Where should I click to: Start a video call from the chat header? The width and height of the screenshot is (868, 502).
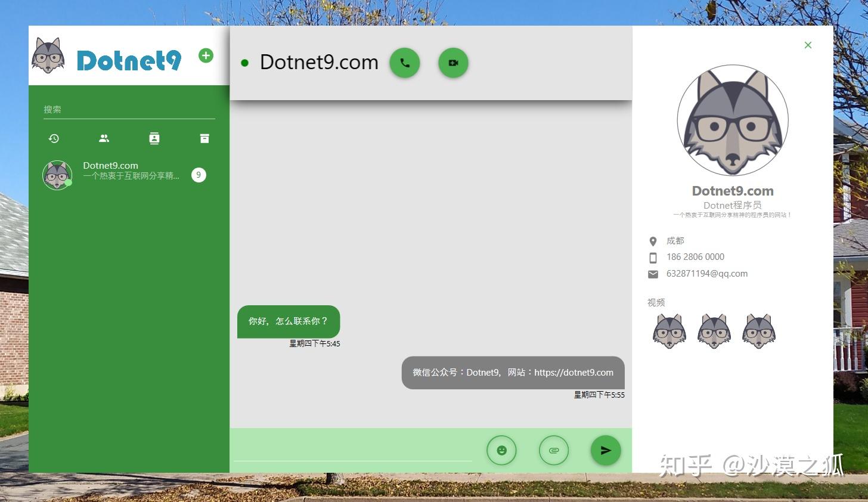pos(453,62)
